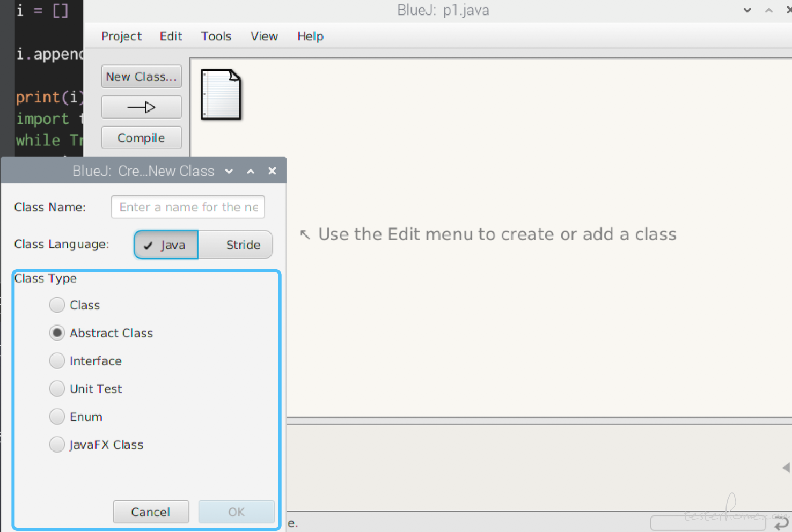Open the View menu

point(264,36)
